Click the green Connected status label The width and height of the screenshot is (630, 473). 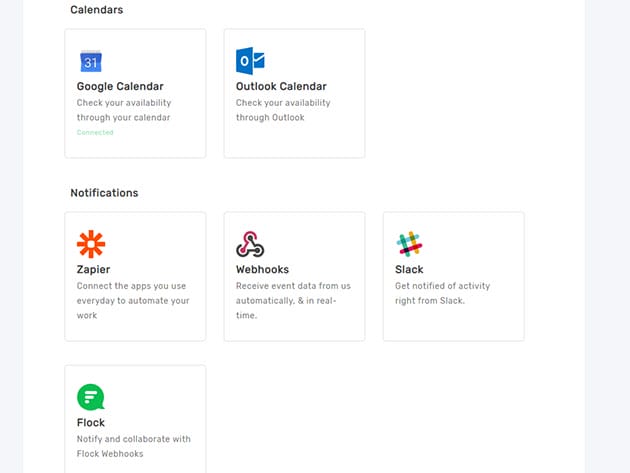tap(95, 132)
